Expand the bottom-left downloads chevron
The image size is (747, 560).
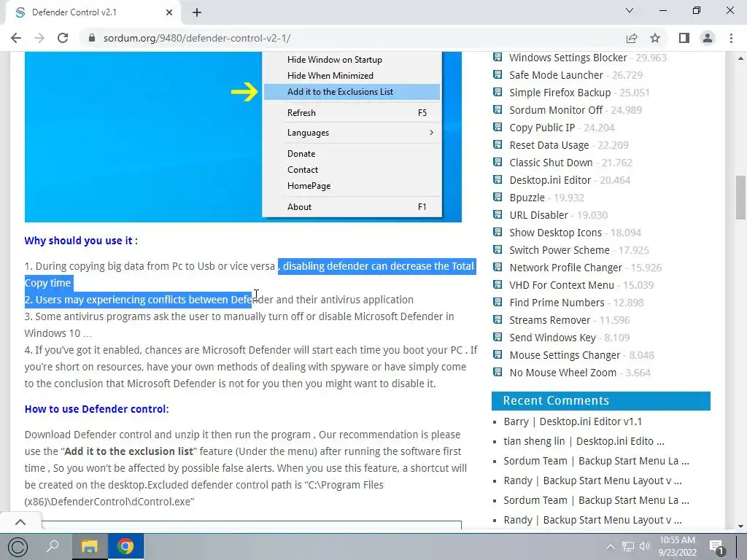[x=20, y=522]
